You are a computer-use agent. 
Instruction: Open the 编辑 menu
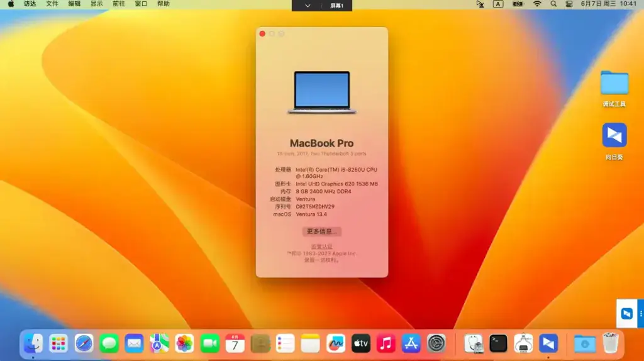[x=74, y=4]
